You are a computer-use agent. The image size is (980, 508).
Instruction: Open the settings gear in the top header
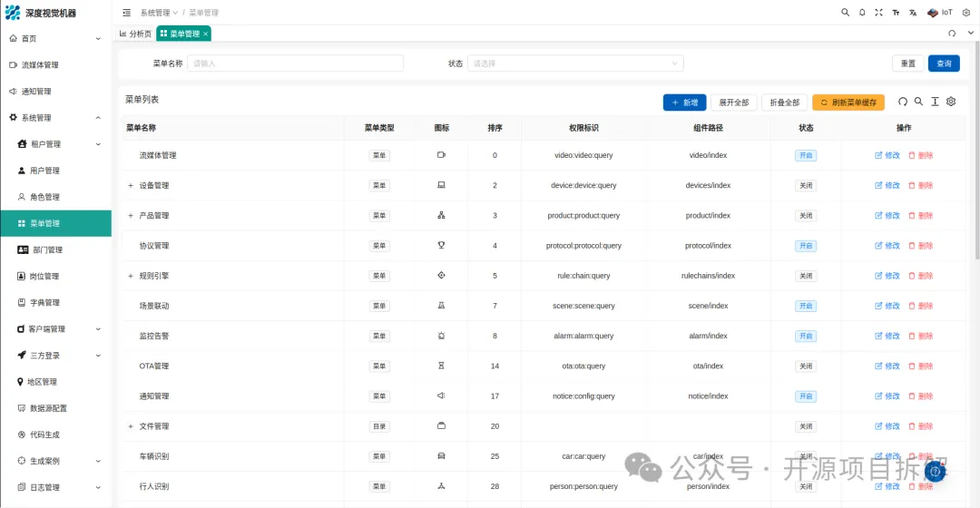[965, 13]
